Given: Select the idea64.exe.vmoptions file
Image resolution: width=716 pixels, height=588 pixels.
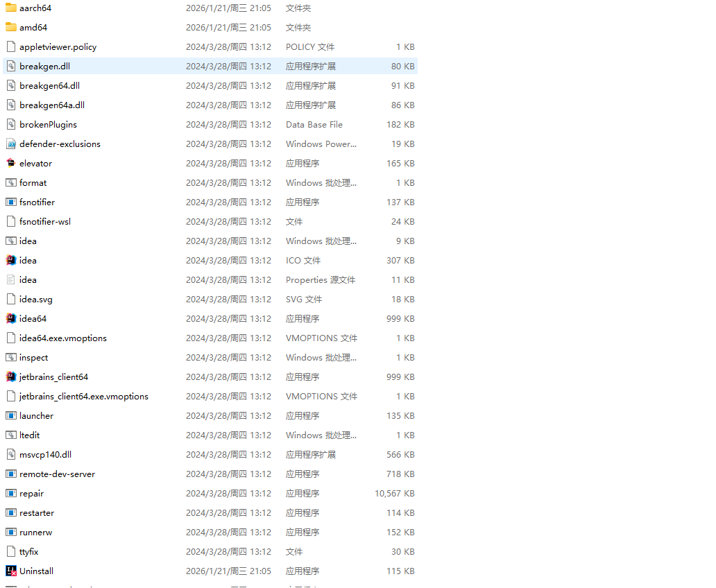Looking at the screenshot, I should (62, 338).
